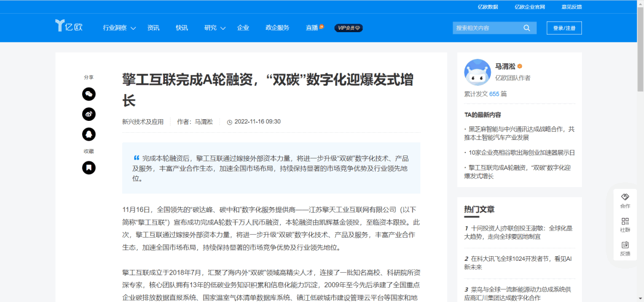Expand the 研究 dropdown menu
644x302 pixels.
point(215,28)
